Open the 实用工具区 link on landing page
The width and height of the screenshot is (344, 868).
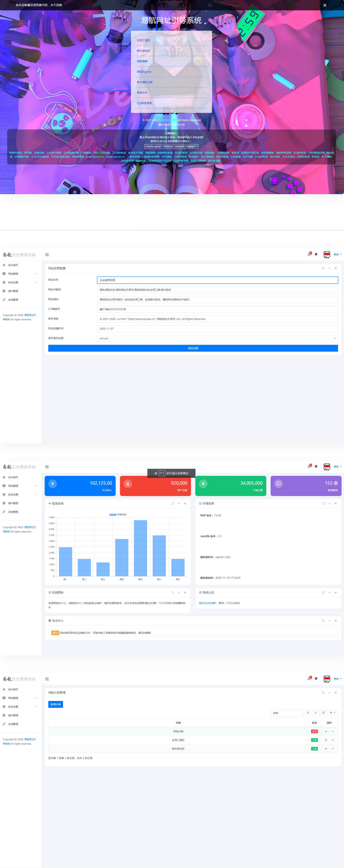pos(144,40)
